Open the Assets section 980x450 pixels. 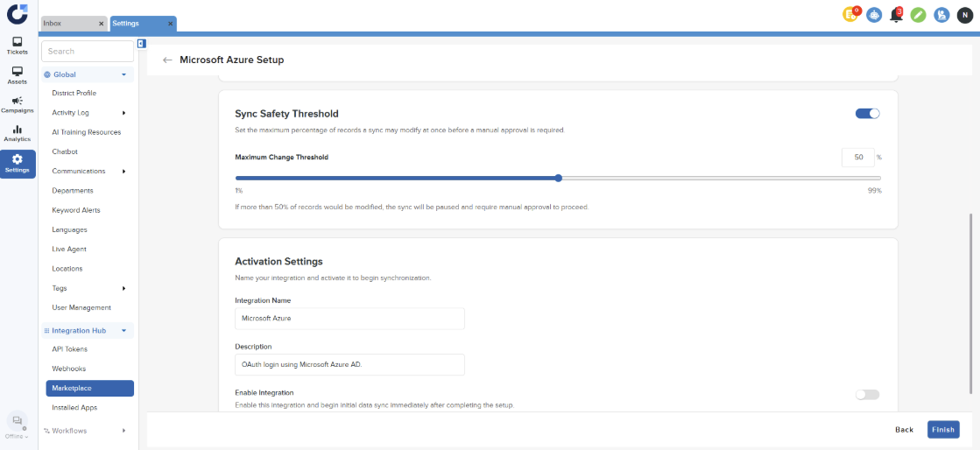click(18, 75)
